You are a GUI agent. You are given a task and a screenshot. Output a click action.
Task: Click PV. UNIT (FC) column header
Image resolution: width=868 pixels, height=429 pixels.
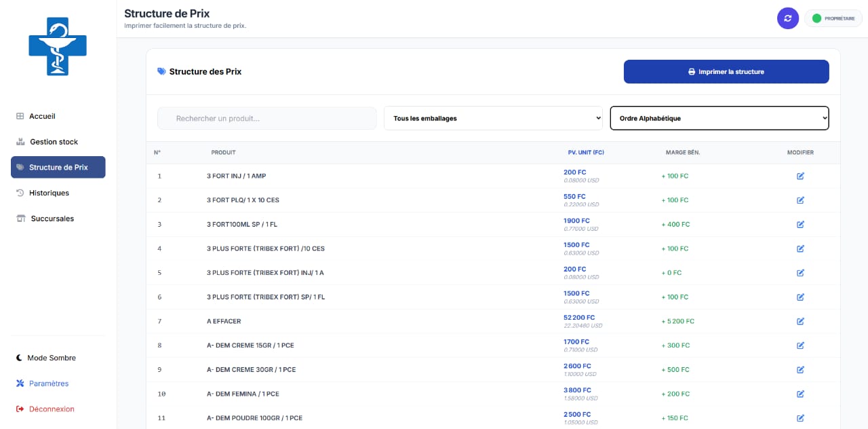click(586, 153)
